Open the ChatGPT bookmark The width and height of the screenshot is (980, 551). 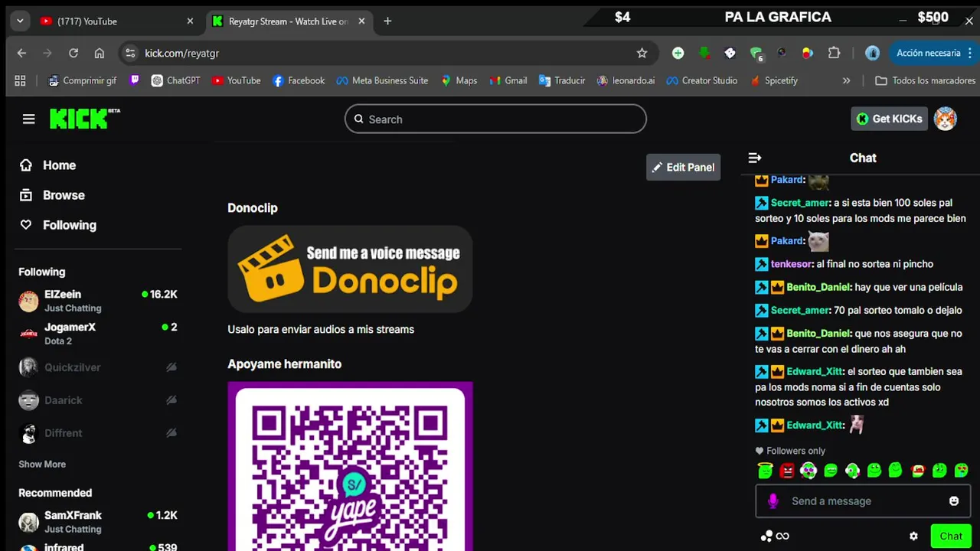click(175, 80)
